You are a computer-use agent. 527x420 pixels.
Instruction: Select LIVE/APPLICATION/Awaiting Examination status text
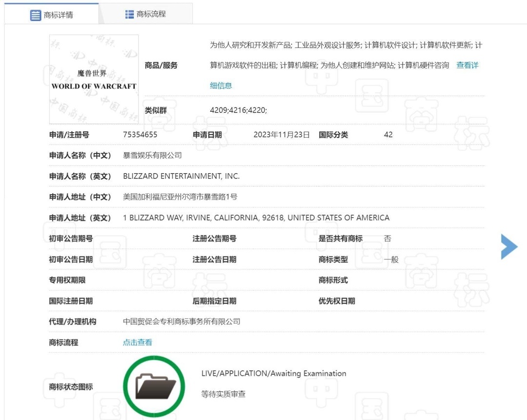[274, 373]
